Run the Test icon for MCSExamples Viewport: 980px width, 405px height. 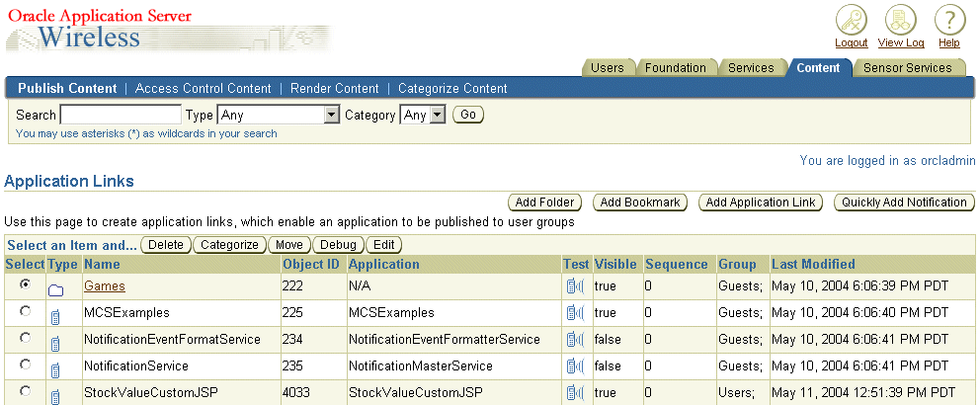575,312
